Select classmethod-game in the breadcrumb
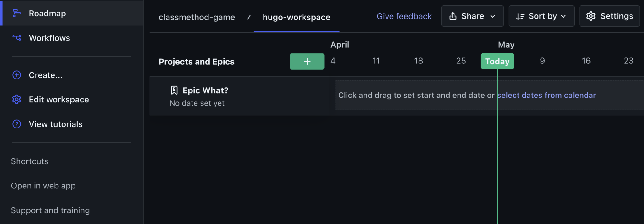This screenshot has width=644, height=224. 197,17
